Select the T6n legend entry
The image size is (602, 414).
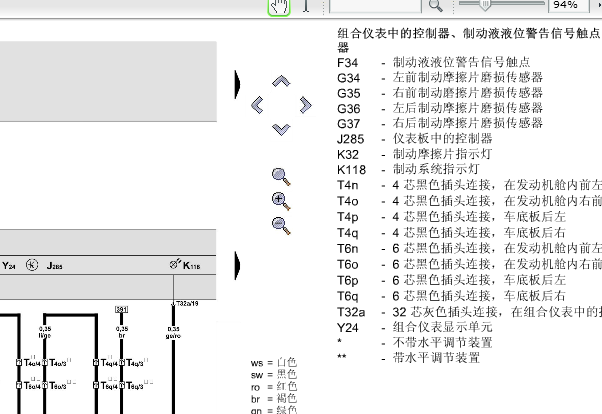pyautogui.click(x=469, y=248)
